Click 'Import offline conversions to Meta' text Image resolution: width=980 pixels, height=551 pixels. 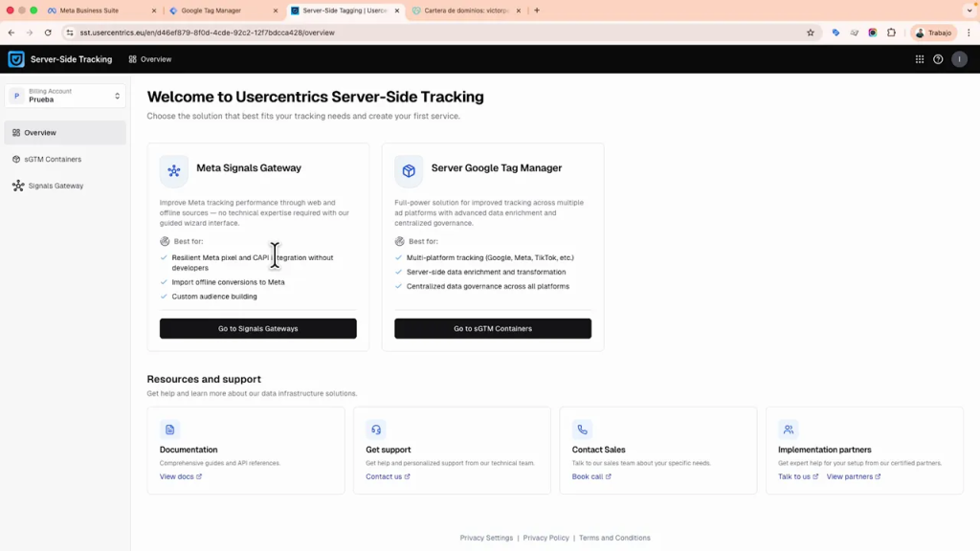pos(228,282)
